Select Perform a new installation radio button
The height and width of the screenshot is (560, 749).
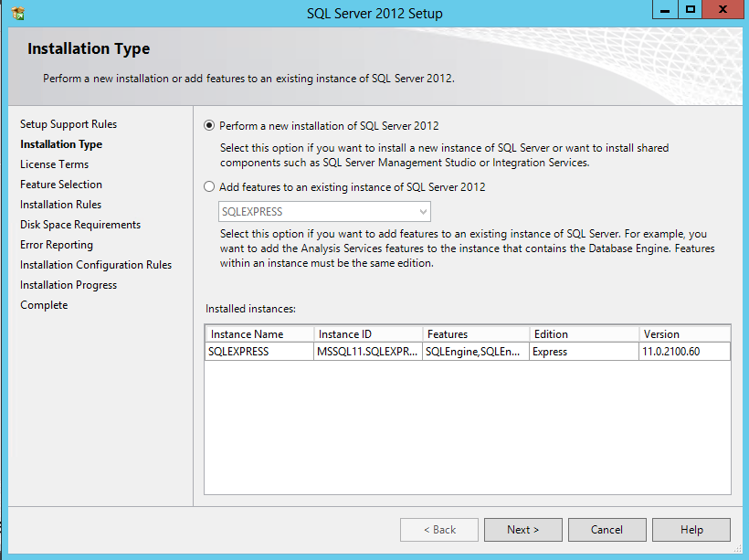(x=209, y=126)
